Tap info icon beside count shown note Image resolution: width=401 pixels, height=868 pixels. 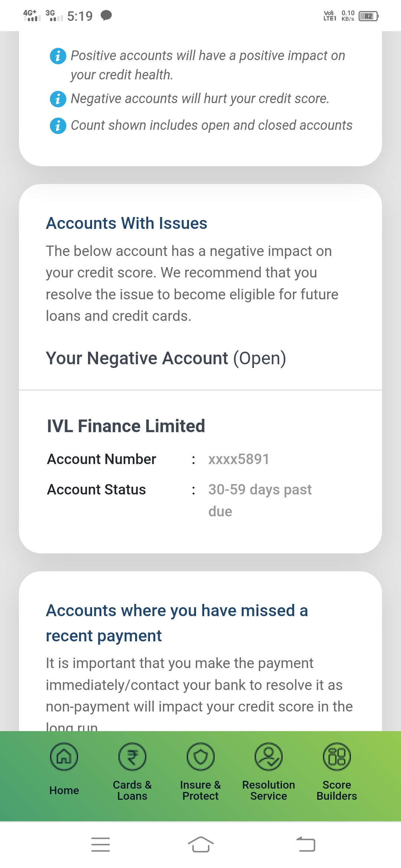click(x=58, y=126)
